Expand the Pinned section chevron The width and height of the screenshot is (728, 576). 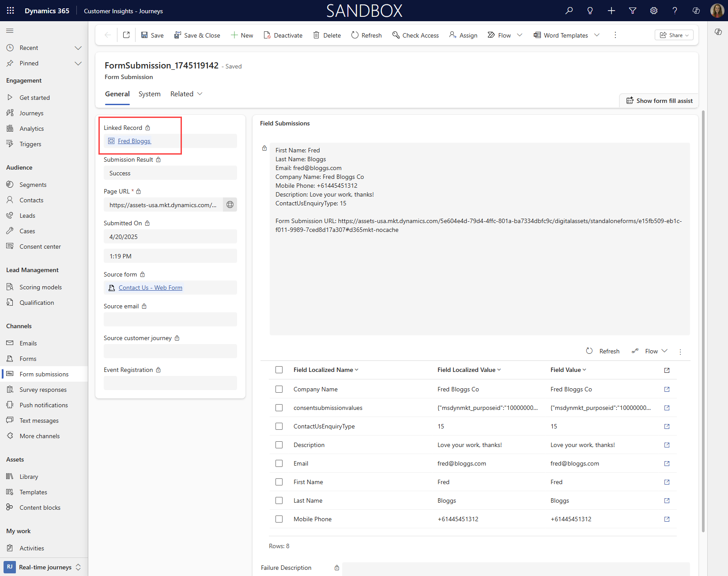tap(78, 63)
